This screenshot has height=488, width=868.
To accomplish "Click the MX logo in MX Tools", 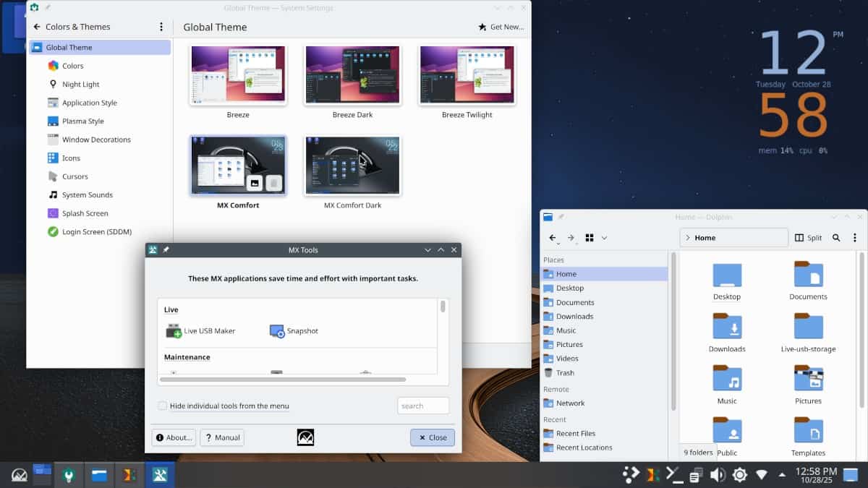I will (x=305, y=437).
